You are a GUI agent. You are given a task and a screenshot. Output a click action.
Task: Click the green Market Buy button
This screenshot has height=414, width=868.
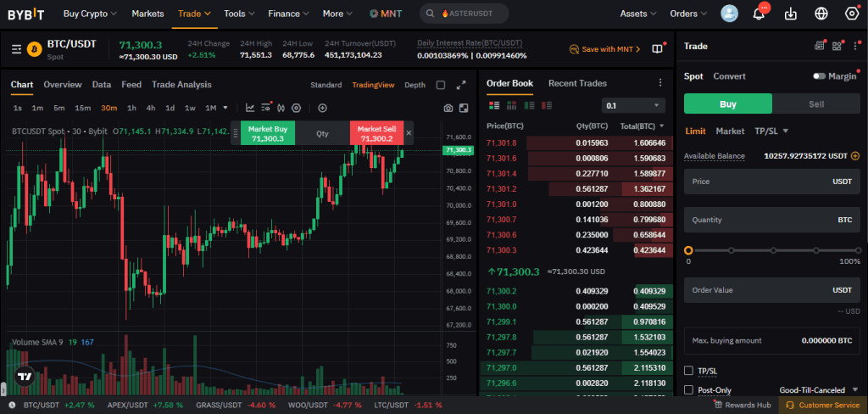pos(267,133)
